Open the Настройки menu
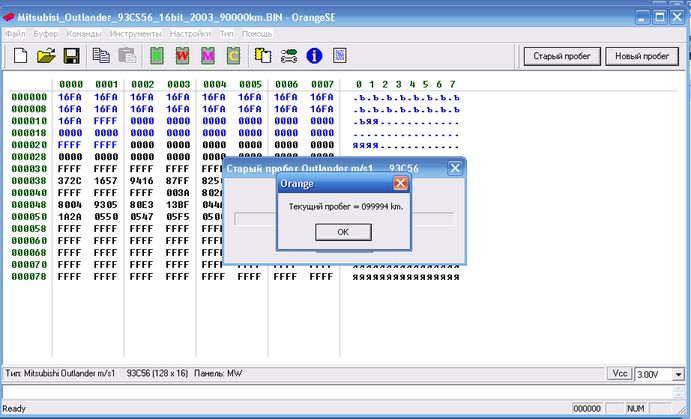This screenshot has height=419, width=691. 191,33
